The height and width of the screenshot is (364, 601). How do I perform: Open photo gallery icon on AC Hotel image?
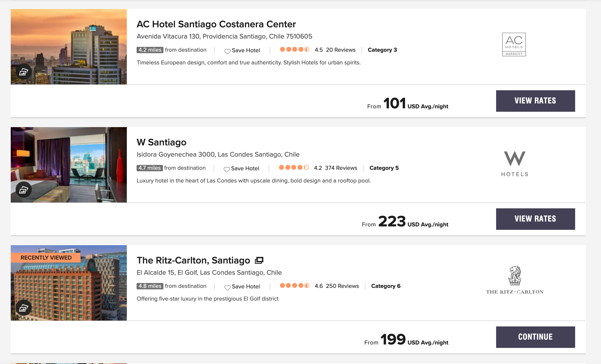24,72
